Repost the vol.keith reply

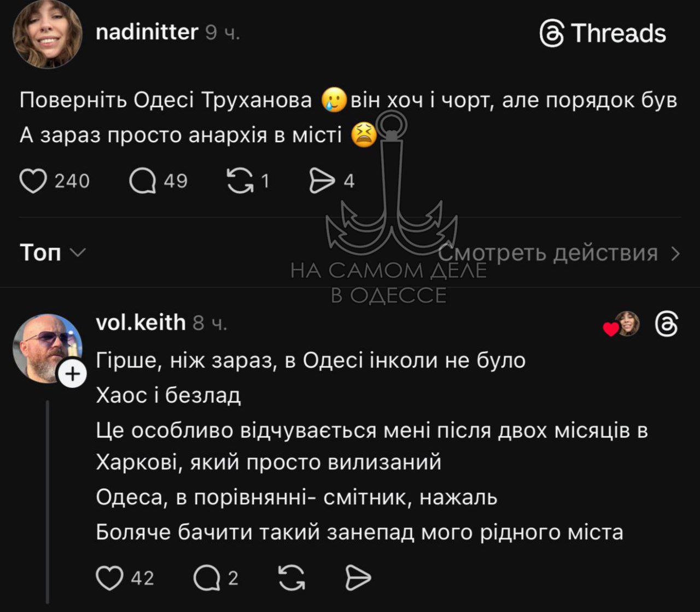[291, 578]
